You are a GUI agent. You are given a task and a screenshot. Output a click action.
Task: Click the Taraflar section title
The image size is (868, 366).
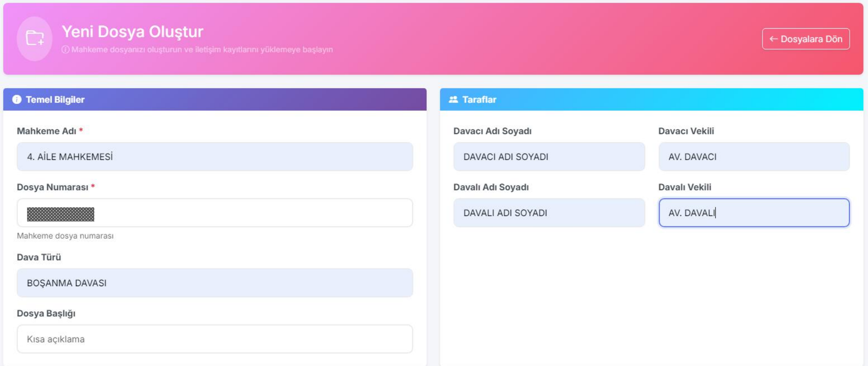point(479,100)
